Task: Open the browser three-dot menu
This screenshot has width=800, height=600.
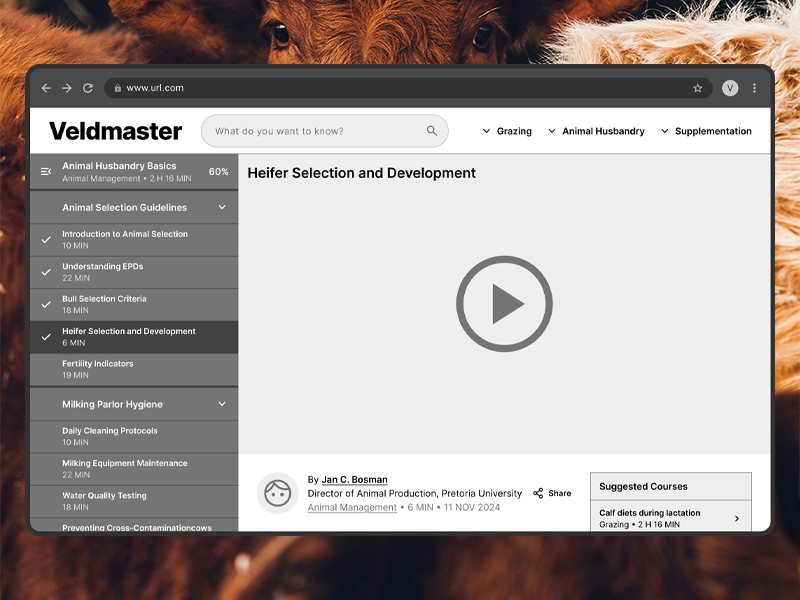Action: (755, 88)
